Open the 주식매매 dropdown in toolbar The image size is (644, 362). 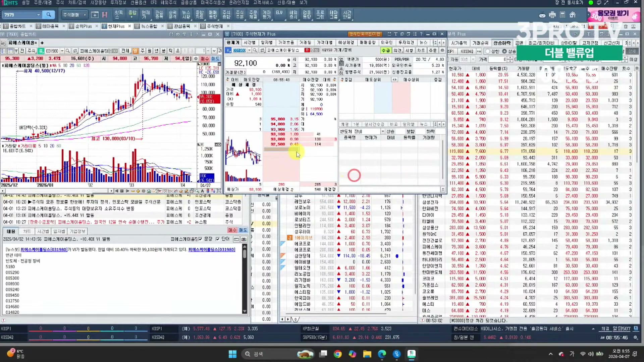click(85, 15)
